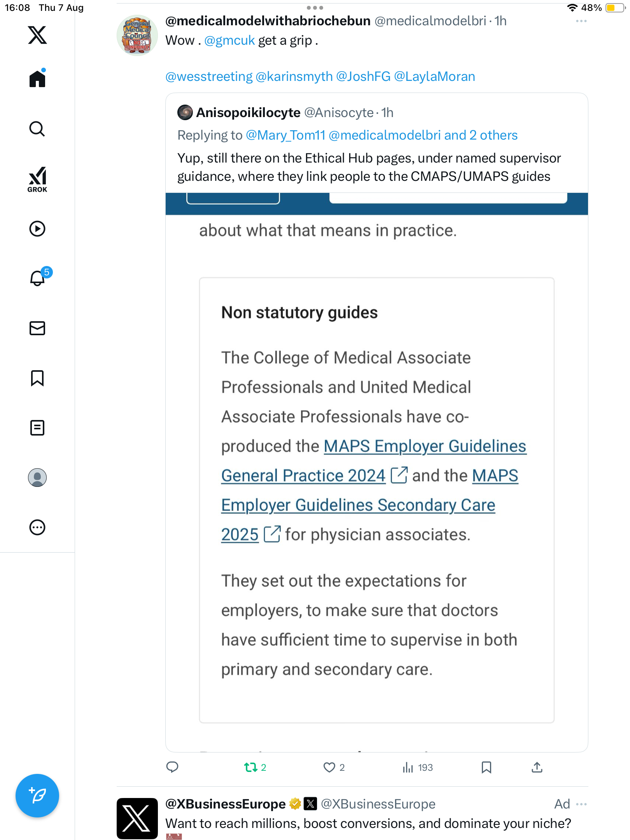630x840 pixels.
Task: Bookmark the medicalmodelbri post
Action: (486, 767)
